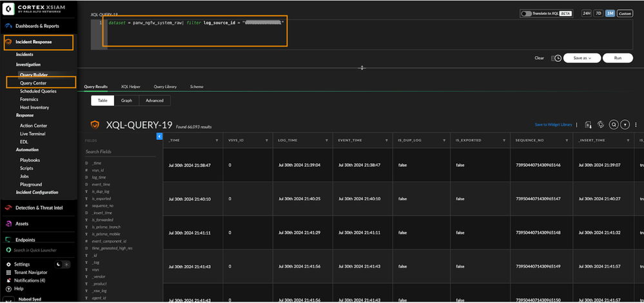Open the filter dropdown on LOG_TIME column
Image resolution: width=644 pixels, height=303 pixels.
pyautogui.click(x=326, y=140)
